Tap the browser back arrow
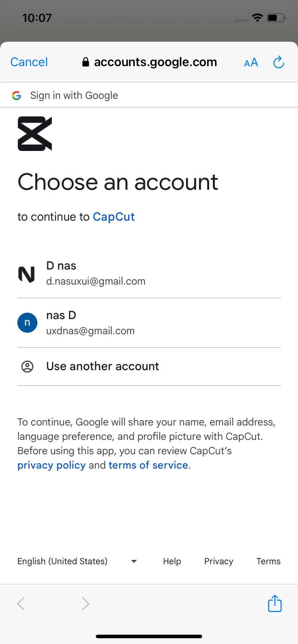This screenshot has height=644, width=298. pyautogui.click(x=21, y=604)
